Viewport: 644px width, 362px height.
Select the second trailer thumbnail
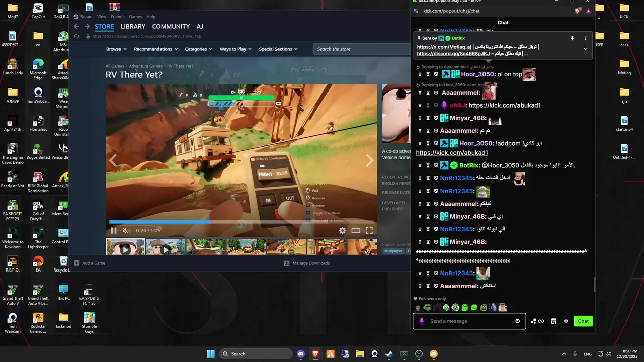point(166,247)
